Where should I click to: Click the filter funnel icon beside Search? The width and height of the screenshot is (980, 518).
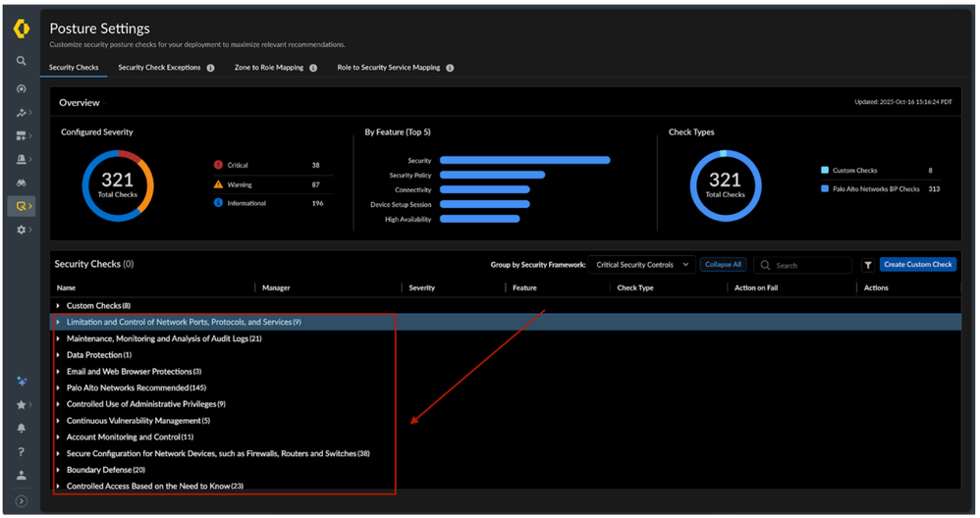click(x=868, y=265)
